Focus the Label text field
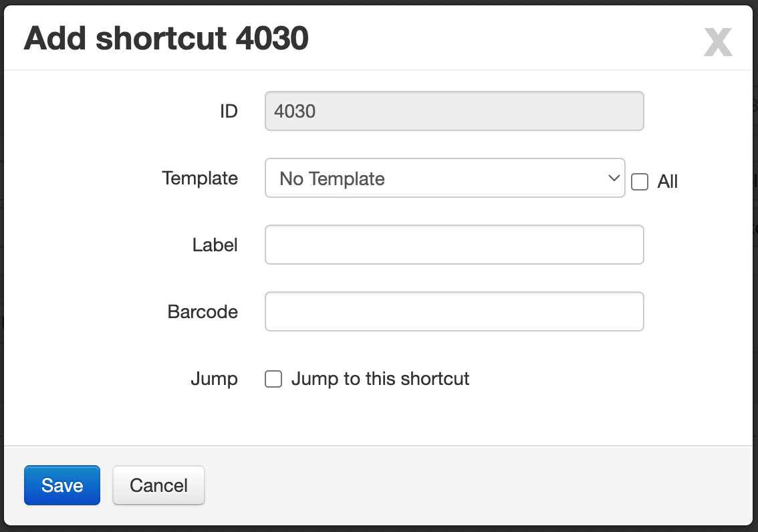The image size is (758, 532). pos(454,245)
